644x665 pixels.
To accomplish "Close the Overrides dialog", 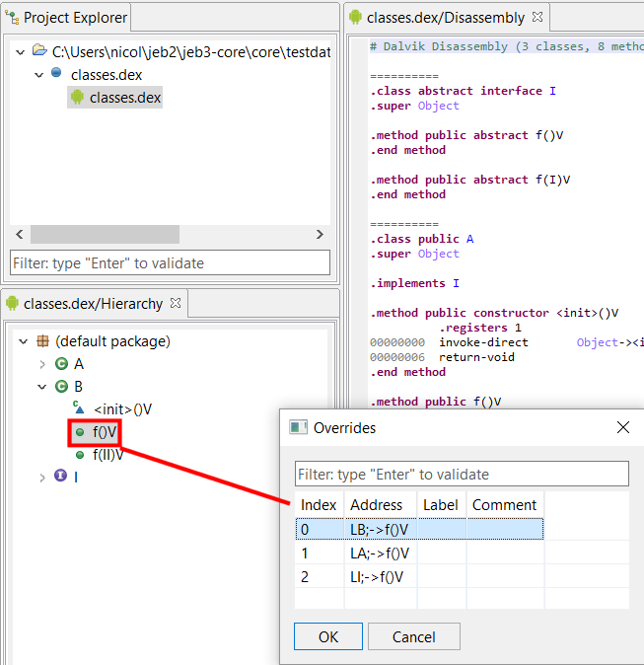I will tap(623, 427).
